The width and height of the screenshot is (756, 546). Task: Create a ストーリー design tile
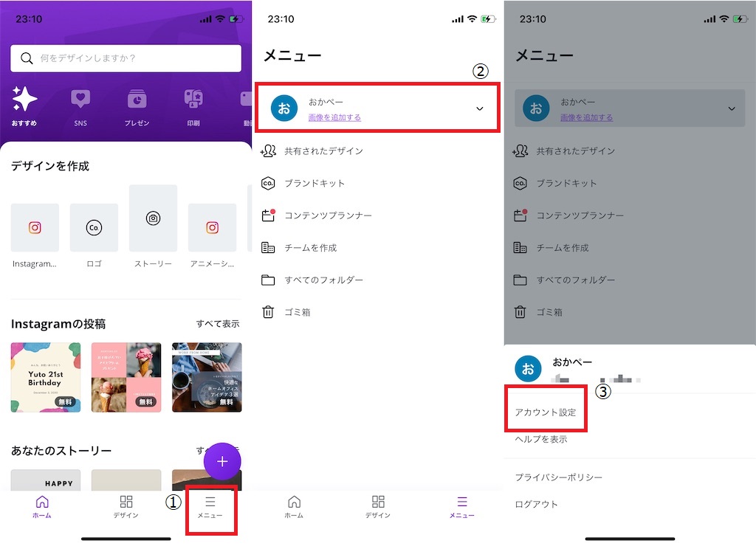coord(153,218)
